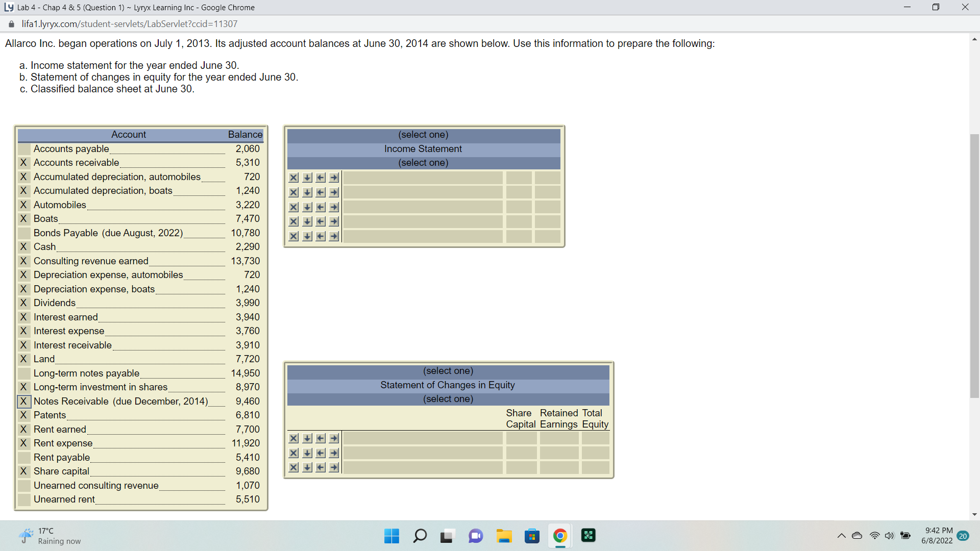
Task: Open File Explorer from taskbar
Action: 504,536
